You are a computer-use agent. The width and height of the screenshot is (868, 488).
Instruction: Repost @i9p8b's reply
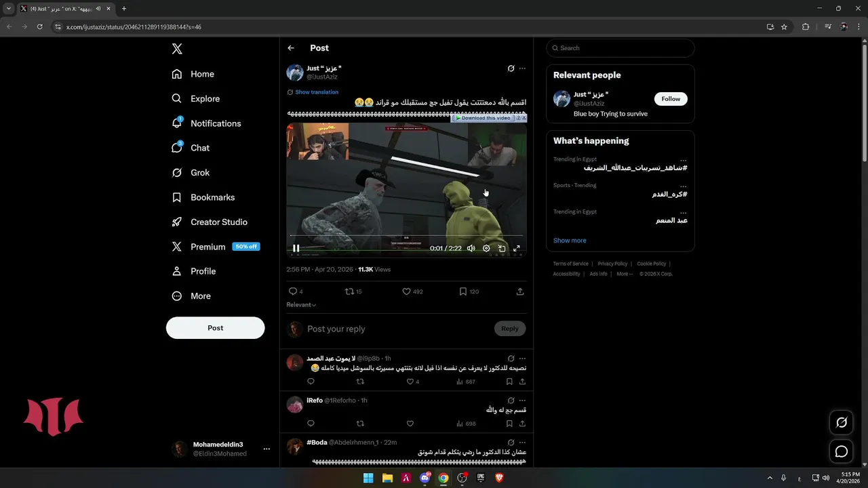tap(360, 382)
